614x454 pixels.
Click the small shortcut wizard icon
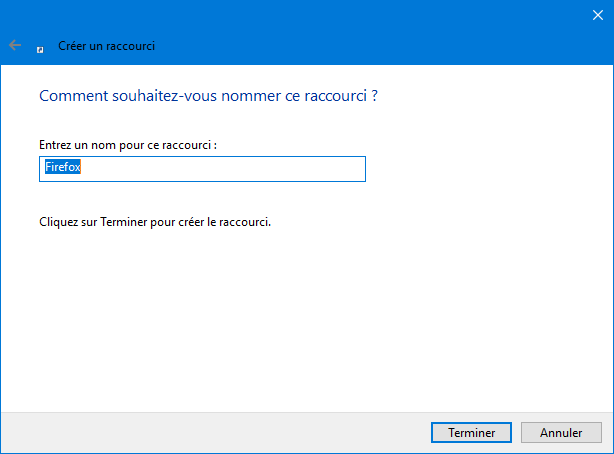click(40, 49)
